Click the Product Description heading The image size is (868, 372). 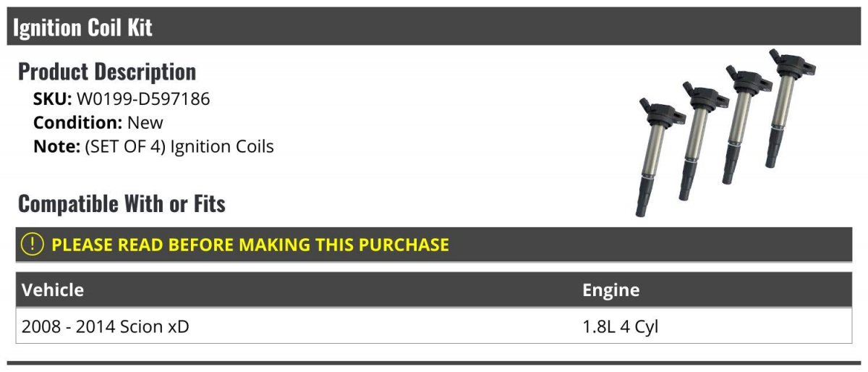[x=107, y=72]
